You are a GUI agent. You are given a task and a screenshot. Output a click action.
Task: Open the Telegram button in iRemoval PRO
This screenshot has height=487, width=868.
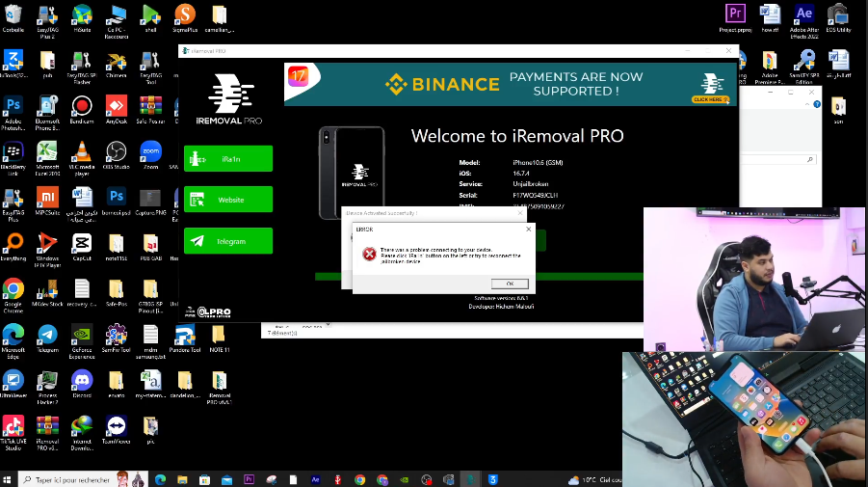(228, 241)
